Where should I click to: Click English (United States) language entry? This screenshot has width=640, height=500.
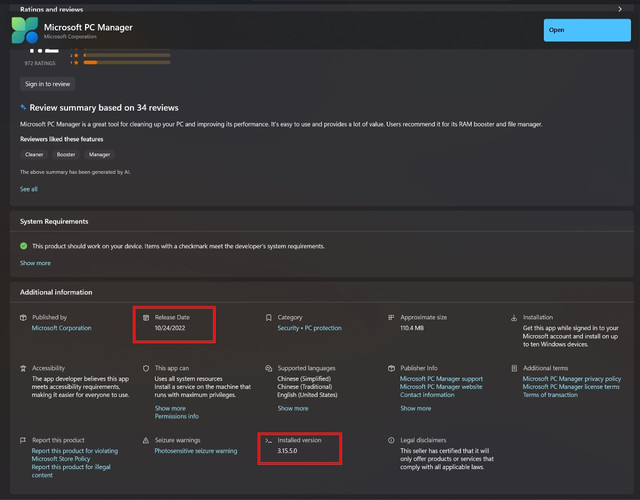[307, 395]
